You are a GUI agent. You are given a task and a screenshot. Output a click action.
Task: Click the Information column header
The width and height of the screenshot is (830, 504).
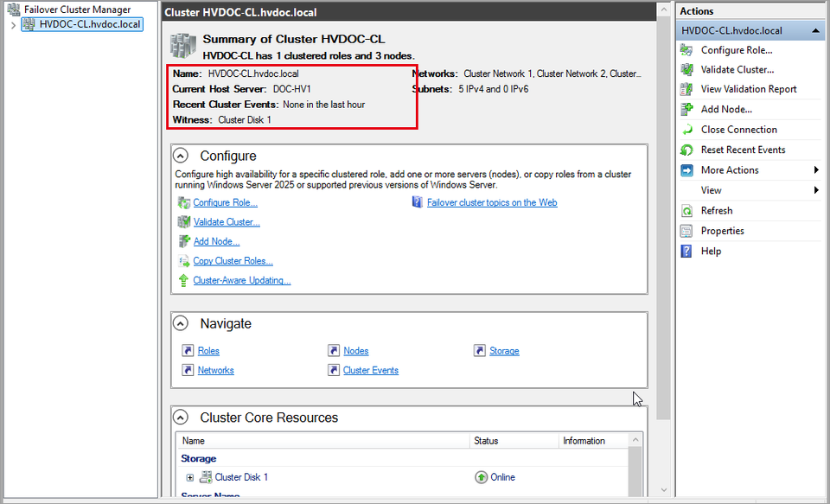coord(593,441)
